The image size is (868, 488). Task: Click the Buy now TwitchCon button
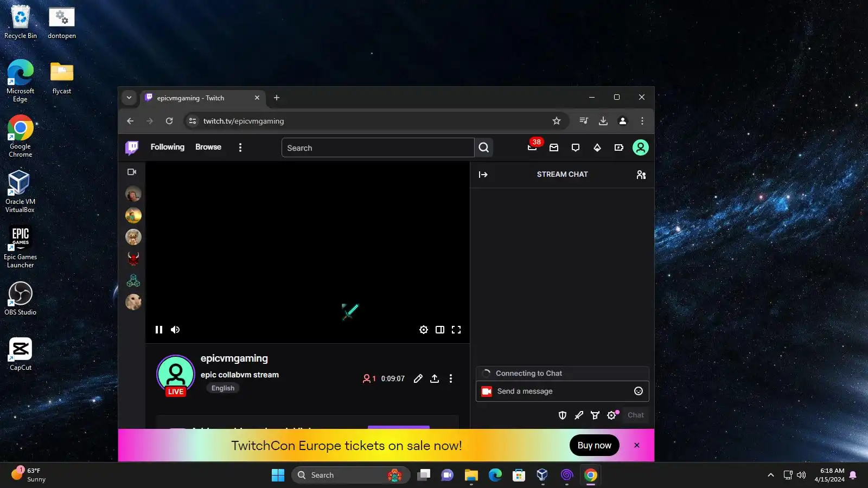[x=595, y=445]
